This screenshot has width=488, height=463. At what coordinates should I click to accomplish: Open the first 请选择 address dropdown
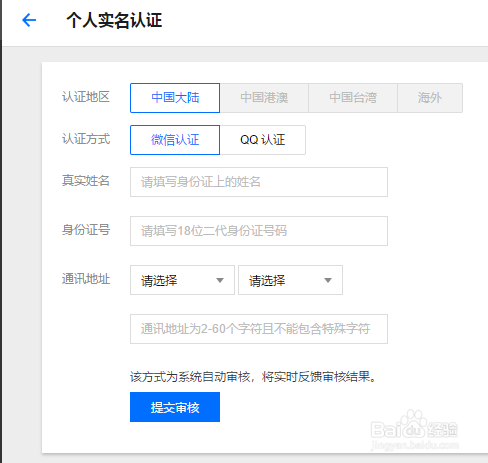[x=182, y=280]
